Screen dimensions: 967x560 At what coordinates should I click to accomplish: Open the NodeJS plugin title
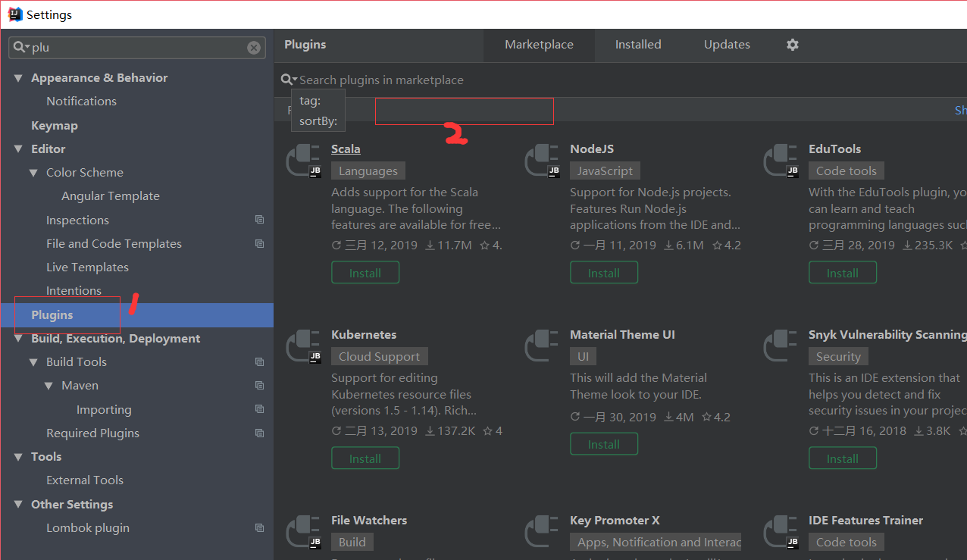pos(592,149)
